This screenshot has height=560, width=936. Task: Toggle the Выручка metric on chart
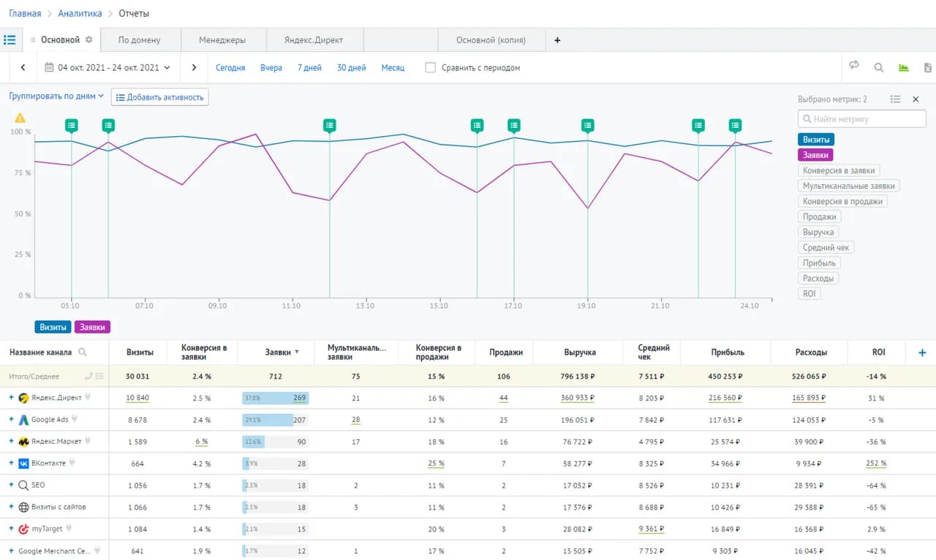(x=818, y=232)
